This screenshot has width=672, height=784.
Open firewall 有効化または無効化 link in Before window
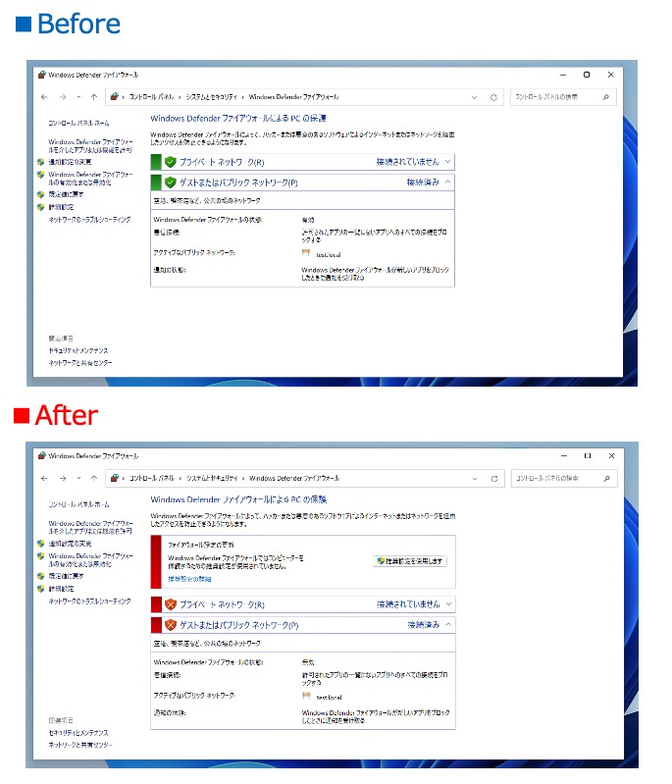click(90, 179)
